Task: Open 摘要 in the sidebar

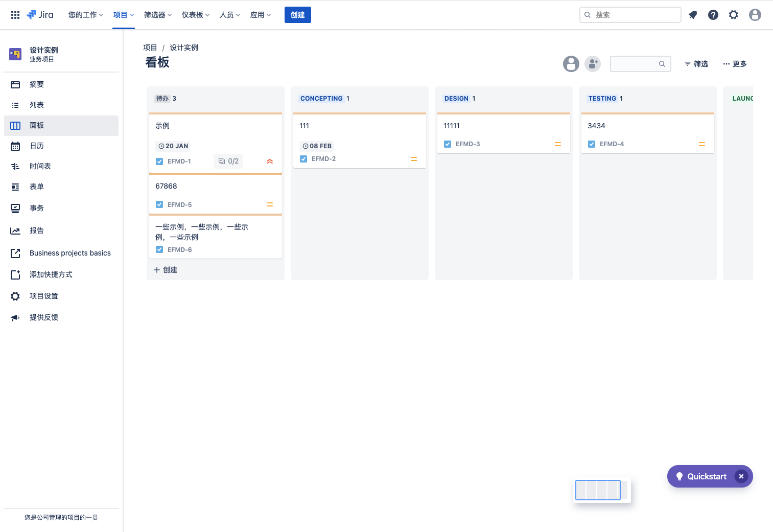Action: point(61,84)
